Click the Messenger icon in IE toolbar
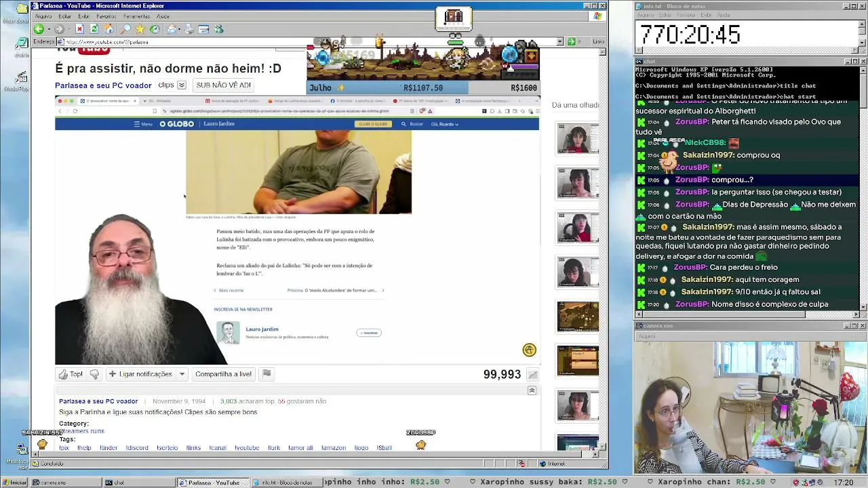The image size is (868, 488). pyautogui.click(x=218, y=29)
